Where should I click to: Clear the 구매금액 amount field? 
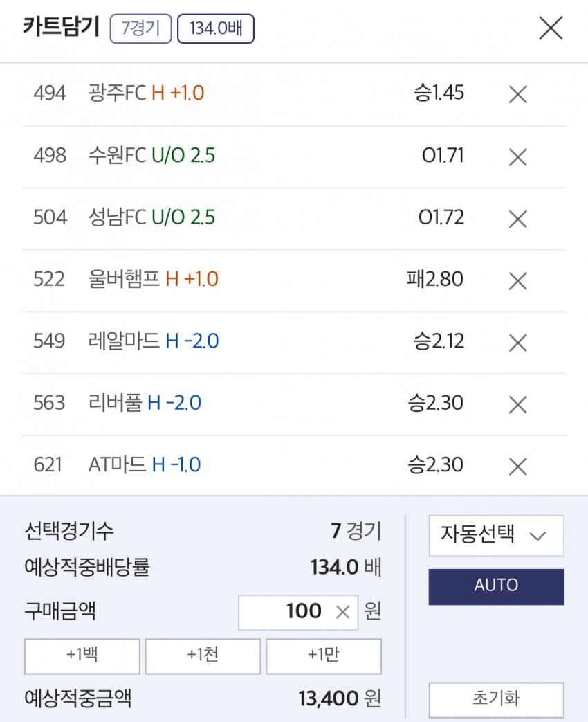342,612
